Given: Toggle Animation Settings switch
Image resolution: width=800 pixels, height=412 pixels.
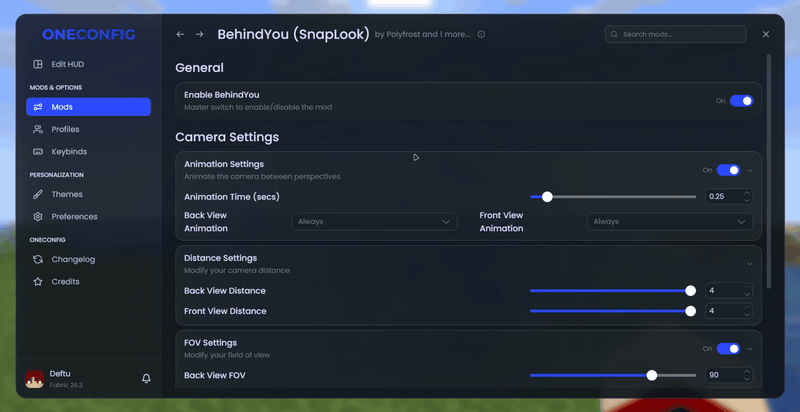Looking at the screenshot, I should [x=729, y=170].
